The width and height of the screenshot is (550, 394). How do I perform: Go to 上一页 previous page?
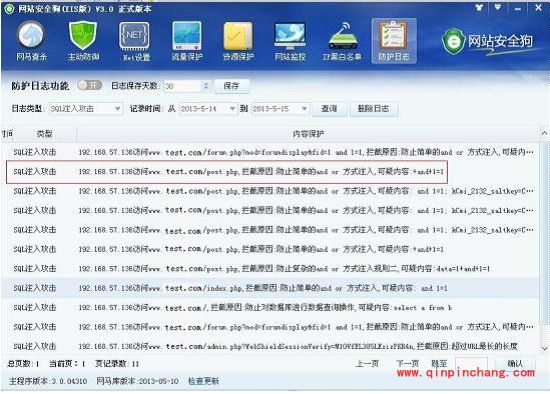pyautogui.click(x=367, y=364)
